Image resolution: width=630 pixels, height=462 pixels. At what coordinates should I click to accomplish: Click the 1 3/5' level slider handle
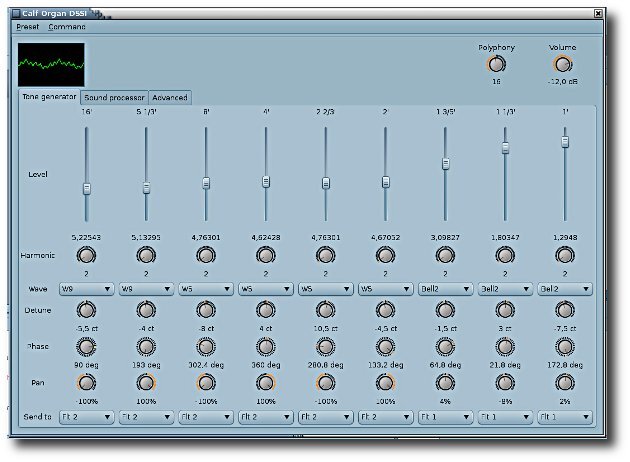(445, 164)
